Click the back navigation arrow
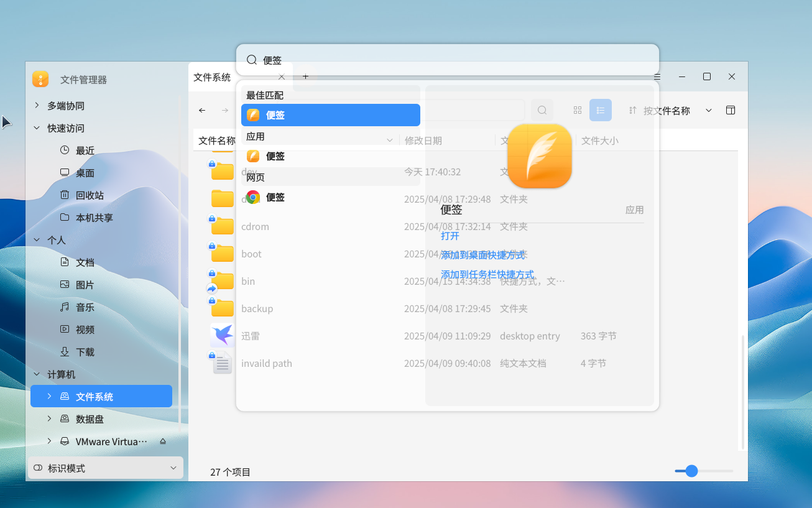The image size is (812, 508). point(201,110)
